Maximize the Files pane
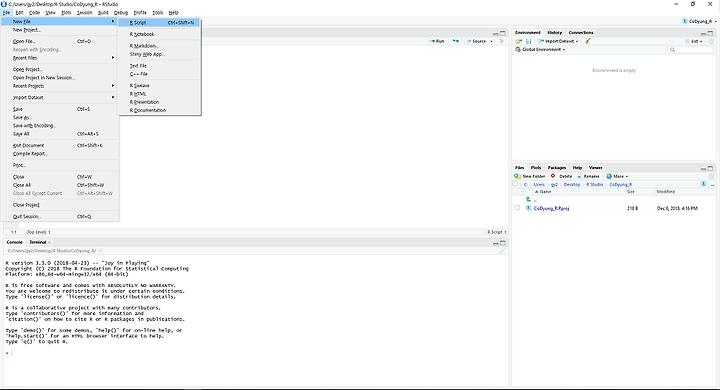 click(710, 169)
